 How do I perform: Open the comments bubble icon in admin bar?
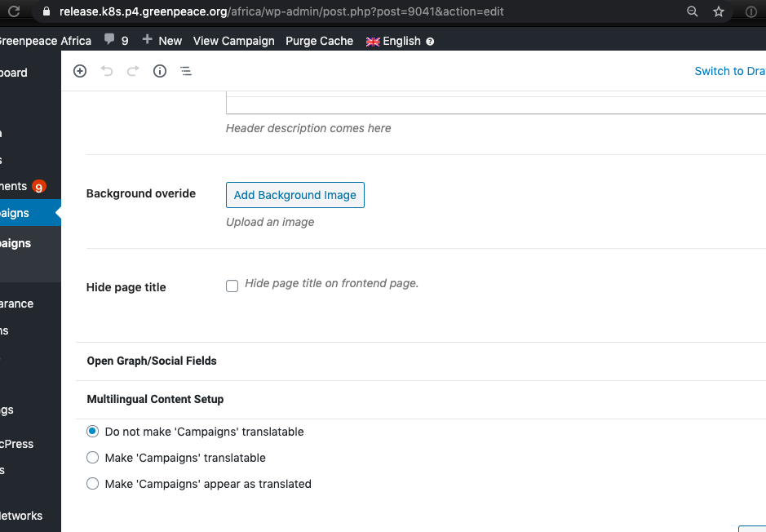[109, 39]
